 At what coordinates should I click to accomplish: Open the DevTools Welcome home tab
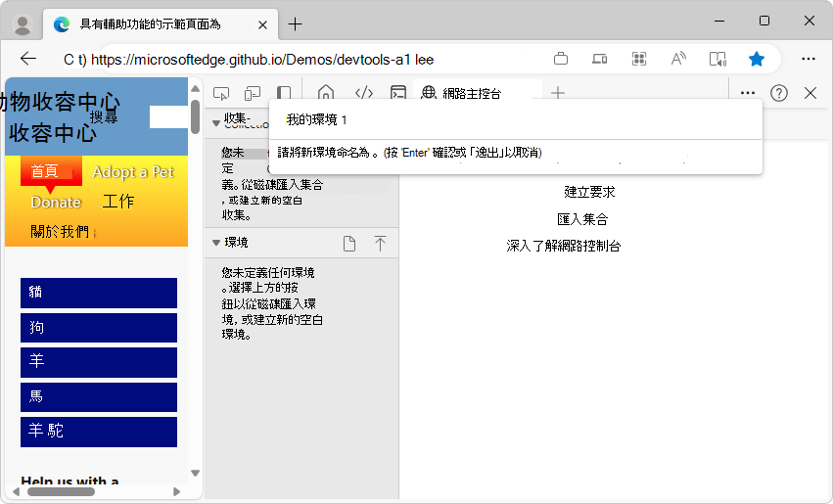326,93
